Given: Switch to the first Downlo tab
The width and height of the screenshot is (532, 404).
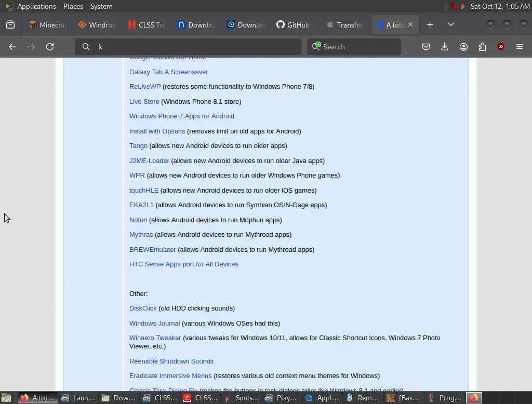Looking at the screenshot, I should pos(196,25).
